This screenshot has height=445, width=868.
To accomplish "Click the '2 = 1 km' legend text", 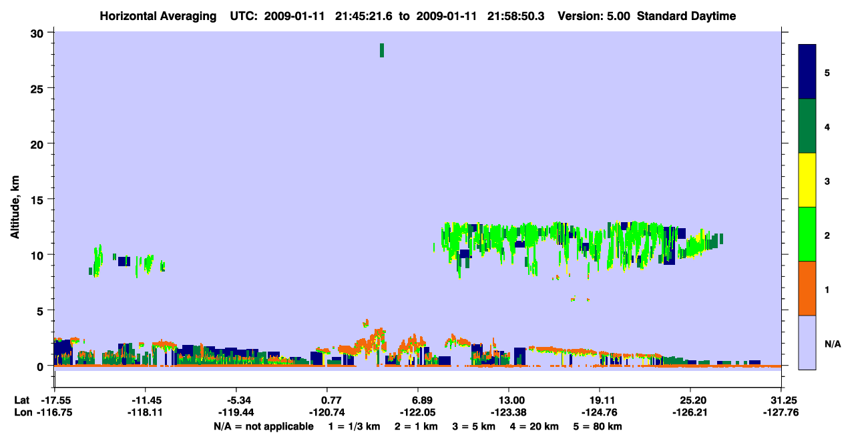I will [417, 426].
